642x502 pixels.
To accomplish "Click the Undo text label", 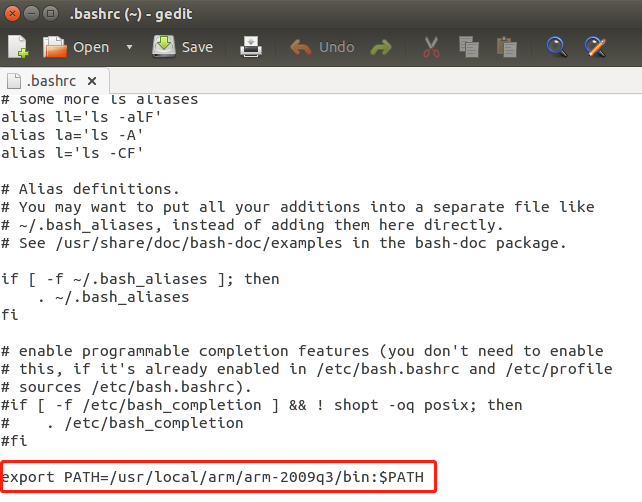I will [x=337, y=47].
